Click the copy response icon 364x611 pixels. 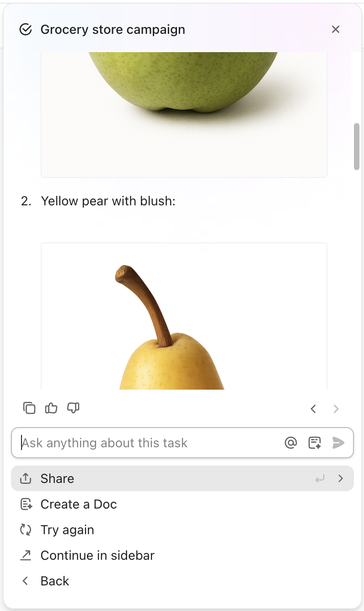point(29,408)
